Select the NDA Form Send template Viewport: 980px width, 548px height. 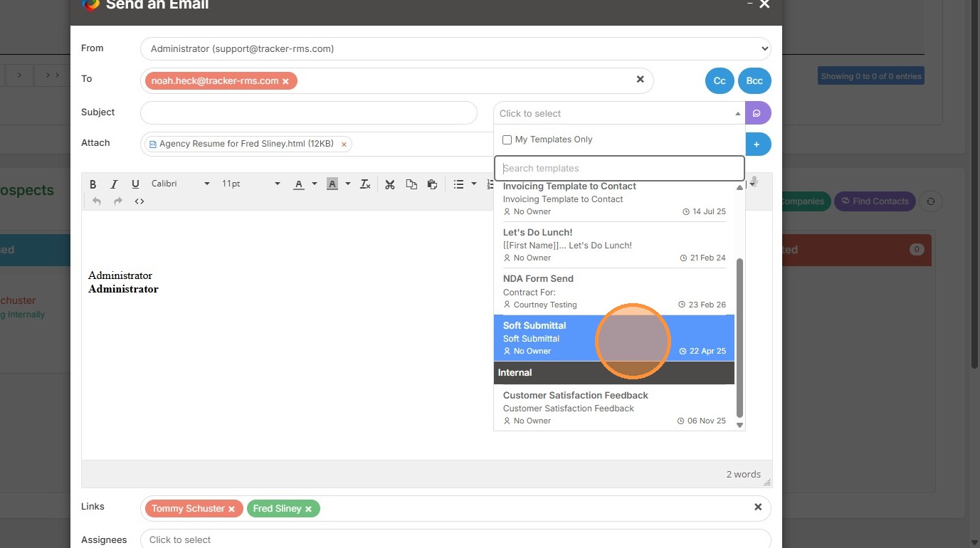[x=614, y=292]
